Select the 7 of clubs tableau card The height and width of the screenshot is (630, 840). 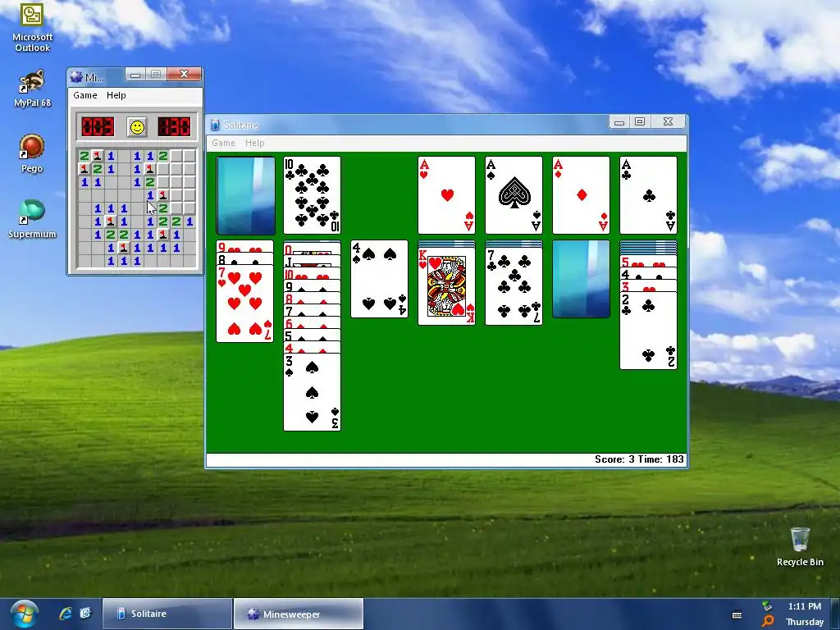[x=514, y=286]
